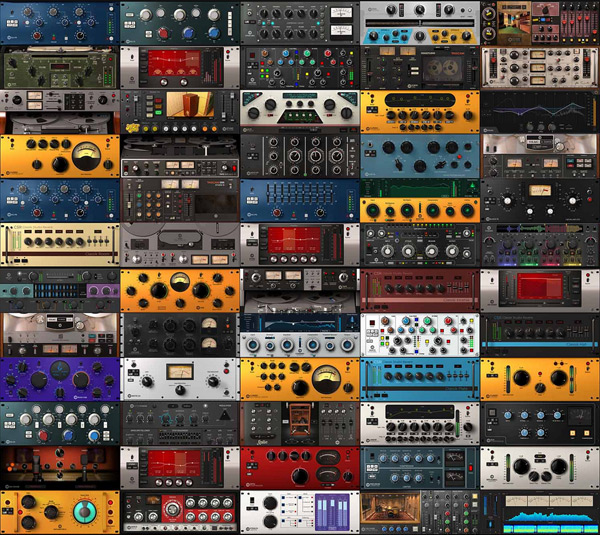Select the dark EQ curve display plugin
The width and height of the screenshot is (600, 535).
[540, 112]
